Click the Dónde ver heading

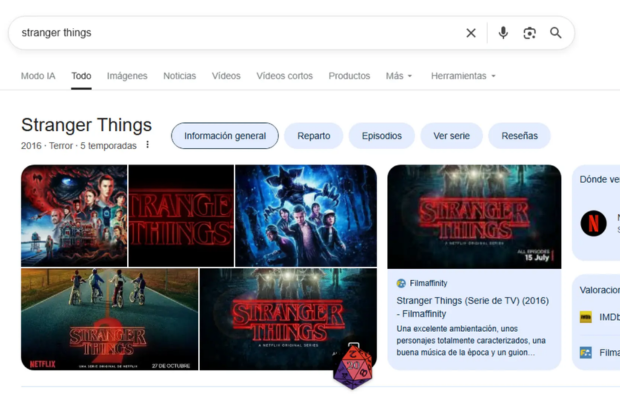tap(599, 179)
